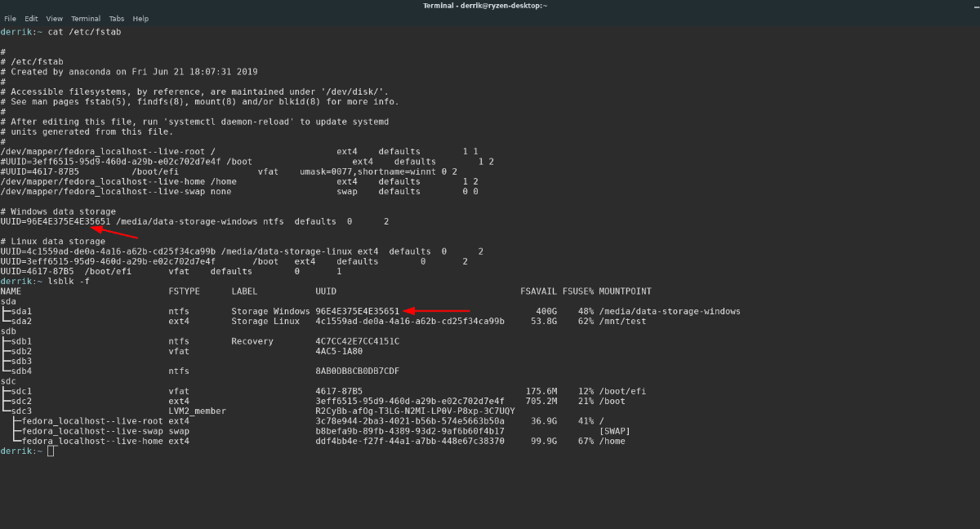This screenshot has height=529, width=980.
Task: Click the Storage Linux label text
Action: click(x=265, y=321)
